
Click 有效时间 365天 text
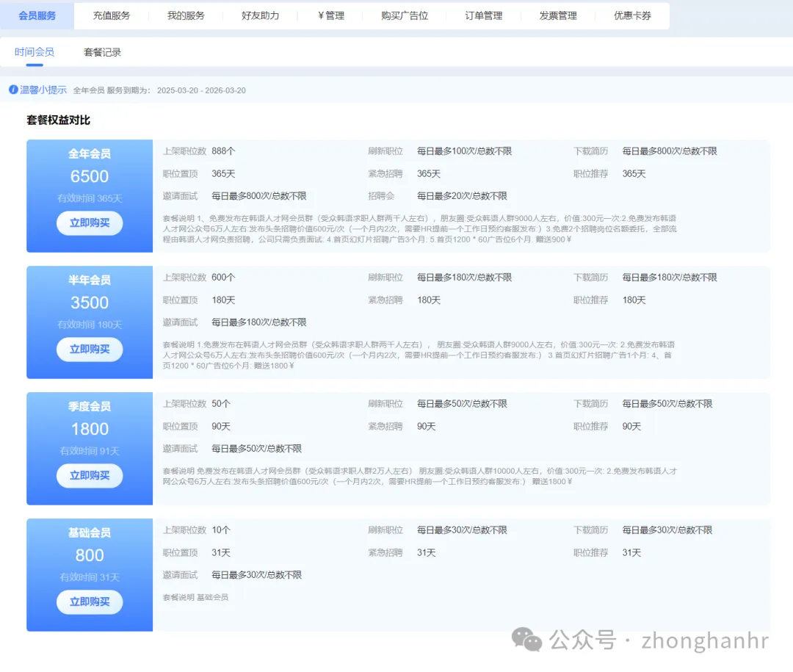click(90, 198)
